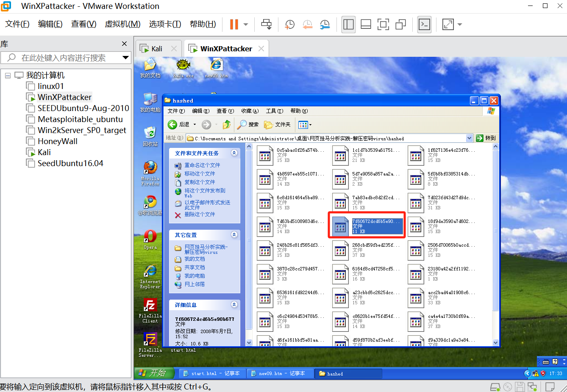Open the VMware 文件(F) menu

point(17,24)
